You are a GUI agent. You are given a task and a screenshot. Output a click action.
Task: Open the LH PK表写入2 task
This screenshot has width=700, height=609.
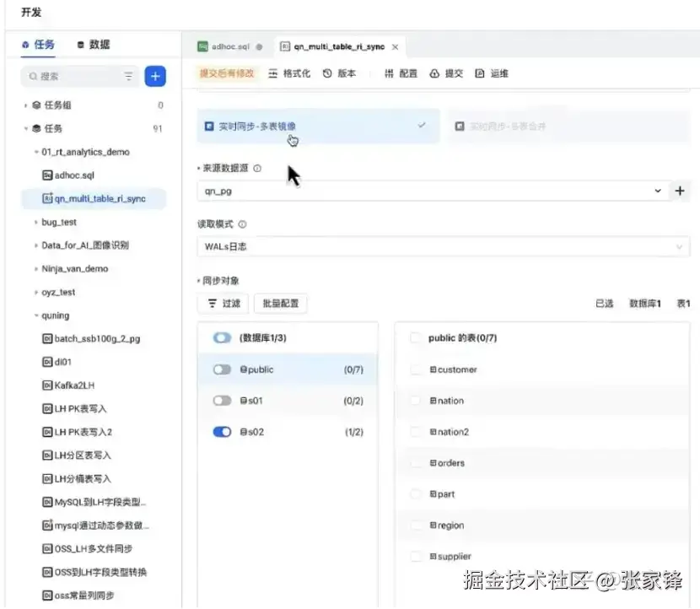(x=78, y=432)
